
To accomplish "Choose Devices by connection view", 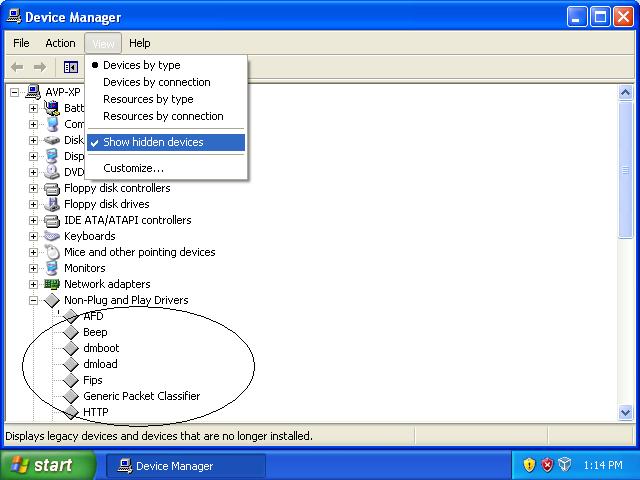I will click(166, 82).
